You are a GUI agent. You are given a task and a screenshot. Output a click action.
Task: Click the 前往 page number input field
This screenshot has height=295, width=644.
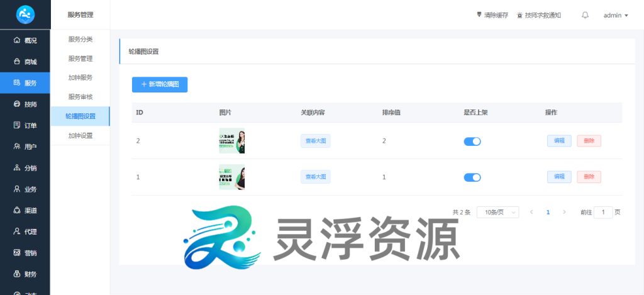pos(603,213)
